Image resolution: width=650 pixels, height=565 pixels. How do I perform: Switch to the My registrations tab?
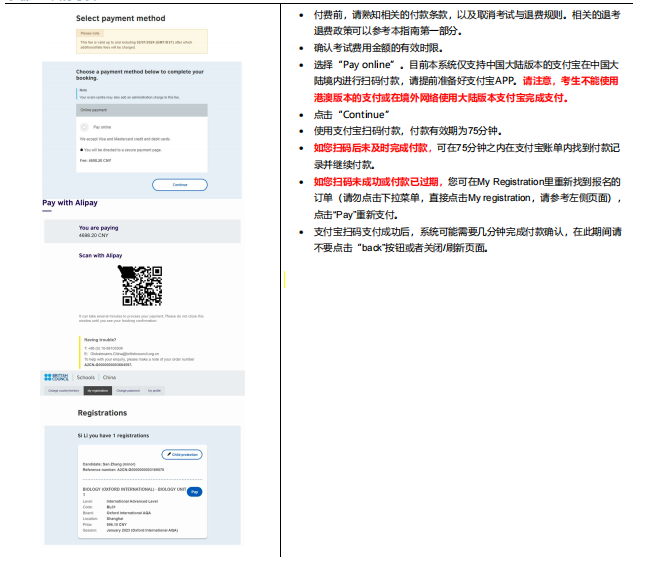click(98, 390)
